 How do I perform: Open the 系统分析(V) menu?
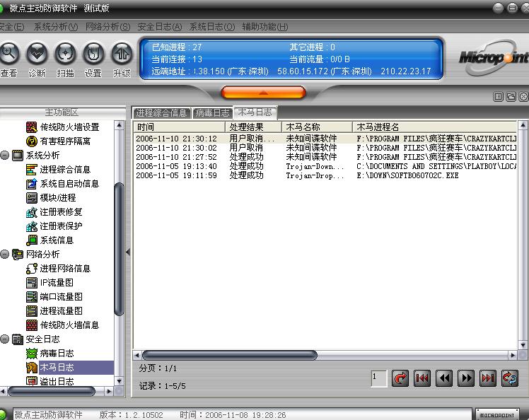tap(56, 27)
